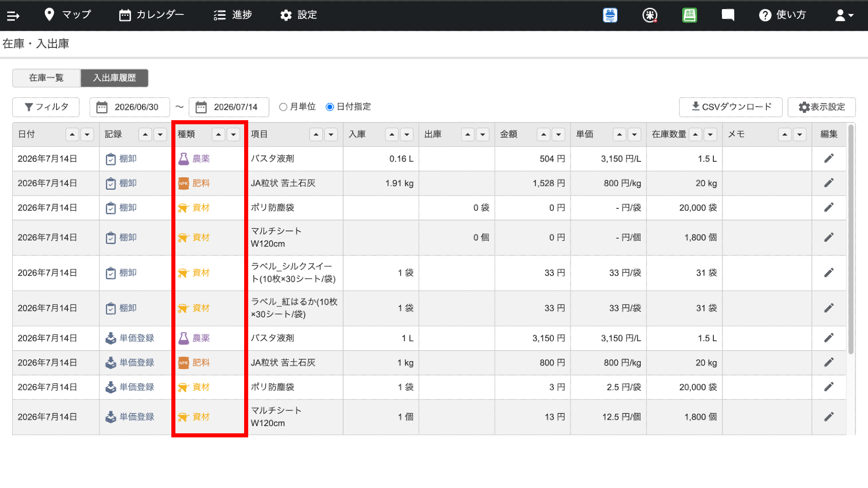This screenshot has width=868, height=488.
Task: Open the フィルタ button
Action: 46,107
